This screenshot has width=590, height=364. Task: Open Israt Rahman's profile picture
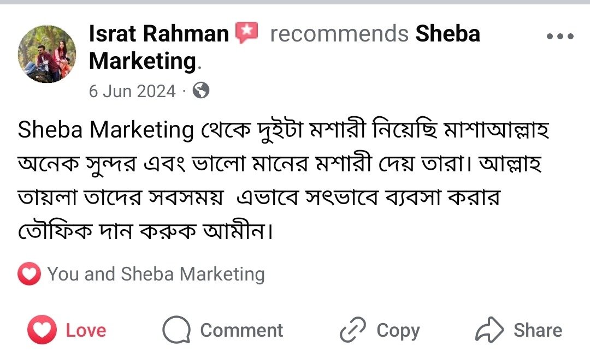point(47,53)
